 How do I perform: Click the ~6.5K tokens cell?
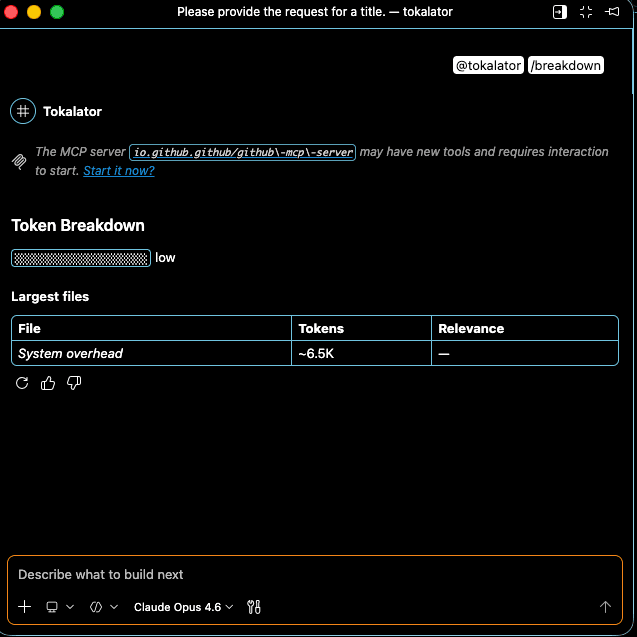361,353
